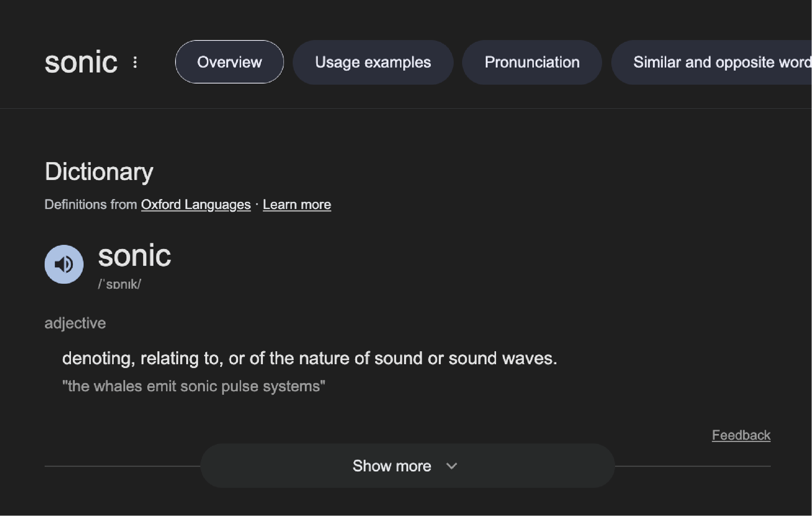Screen dimensions: 812x516
Task: Click the sonic headword in the dictionary entry
Action: (135, 256)
